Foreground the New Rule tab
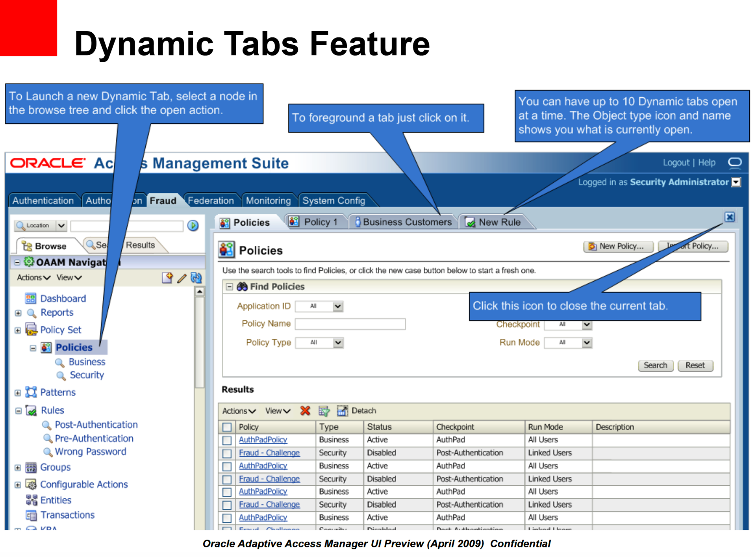 click(x=494, y=222)
